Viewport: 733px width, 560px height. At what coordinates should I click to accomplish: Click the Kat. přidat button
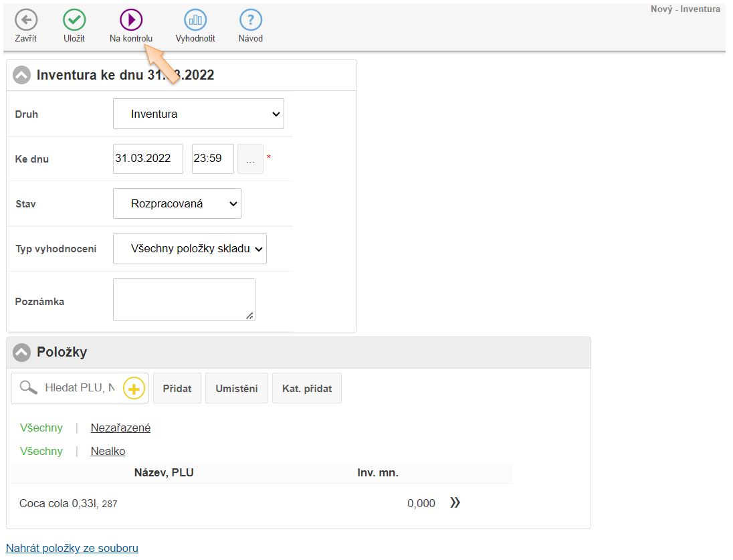click(x=307, y=388)
